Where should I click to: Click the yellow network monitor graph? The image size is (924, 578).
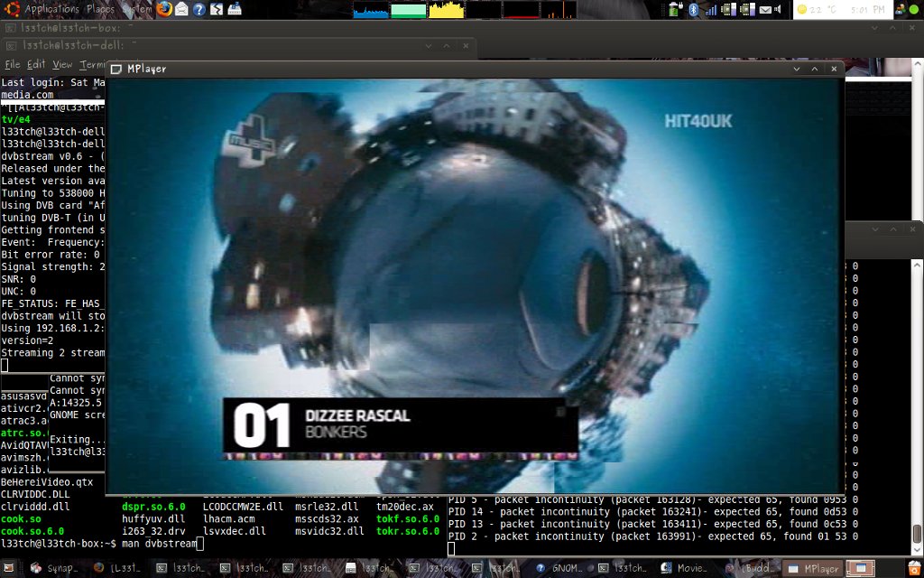446,9
